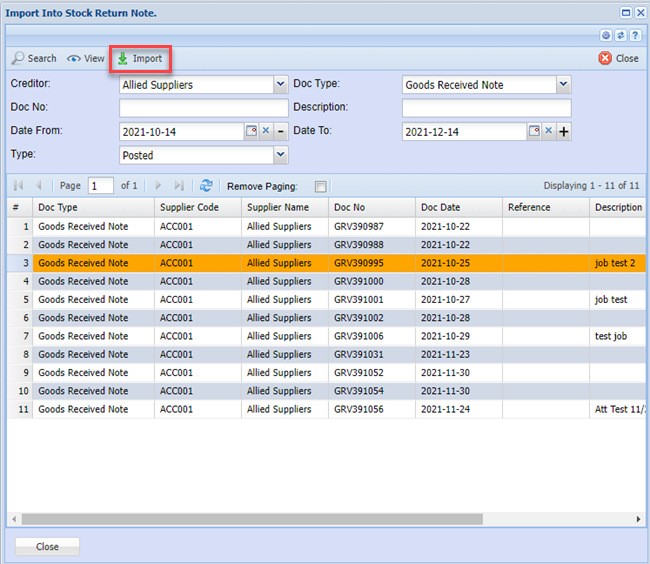Open the Date From calendar picker
This screenshot has height=564, width=650.
pos(252,132)
